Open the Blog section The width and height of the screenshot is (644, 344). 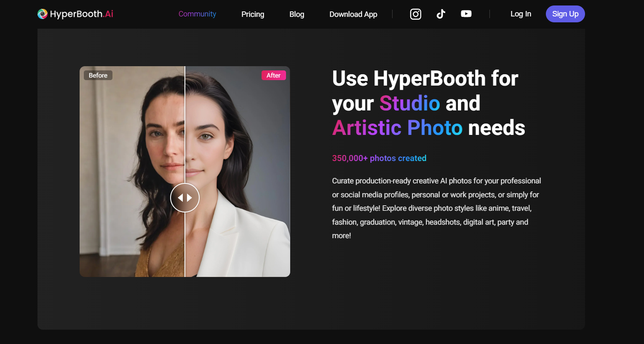coord(297,14)
